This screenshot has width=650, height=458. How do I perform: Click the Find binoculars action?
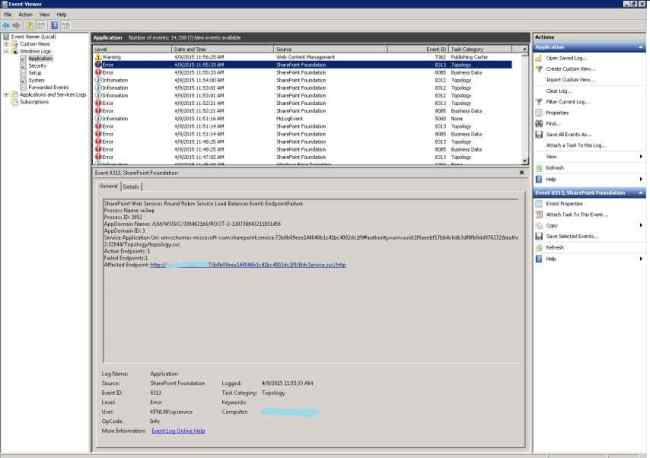pyautogui.click(x=539, y=124)
